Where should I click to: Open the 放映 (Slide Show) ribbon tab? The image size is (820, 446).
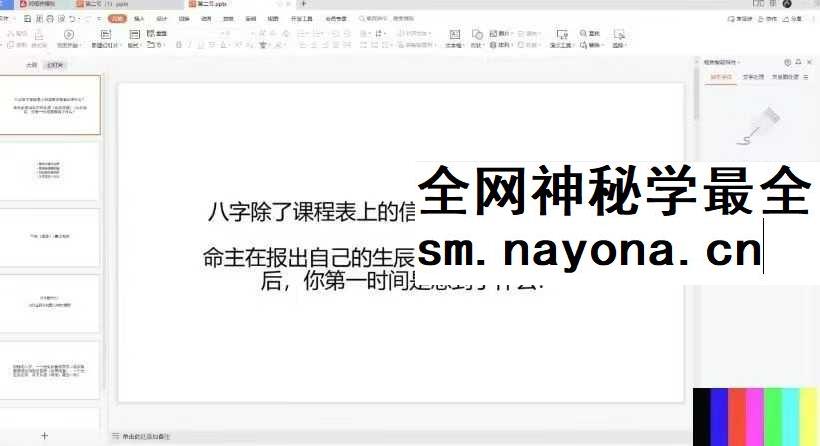tap(229, 19)
